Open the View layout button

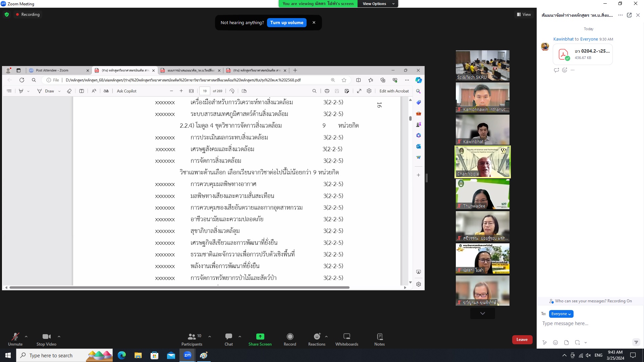[524, 14]
